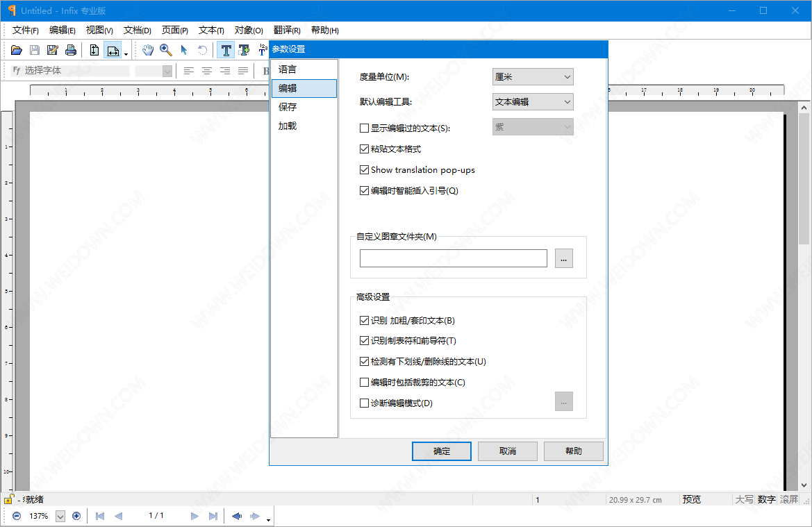
Task: Enable 诊断编辑模式 checkbox
Action: 364,403
